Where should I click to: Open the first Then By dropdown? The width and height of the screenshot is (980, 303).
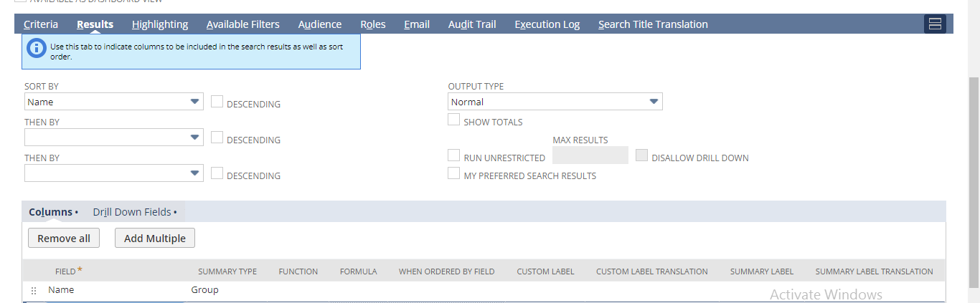coord(114,138)
